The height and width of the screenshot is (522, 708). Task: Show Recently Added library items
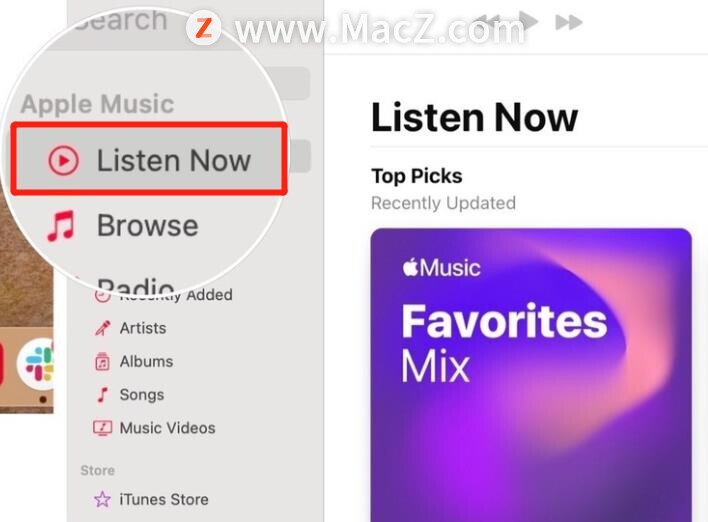[x=176, y=295]
